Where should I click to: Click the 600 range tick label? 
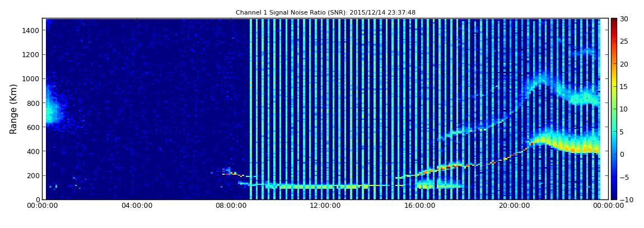tap(33, 127)
